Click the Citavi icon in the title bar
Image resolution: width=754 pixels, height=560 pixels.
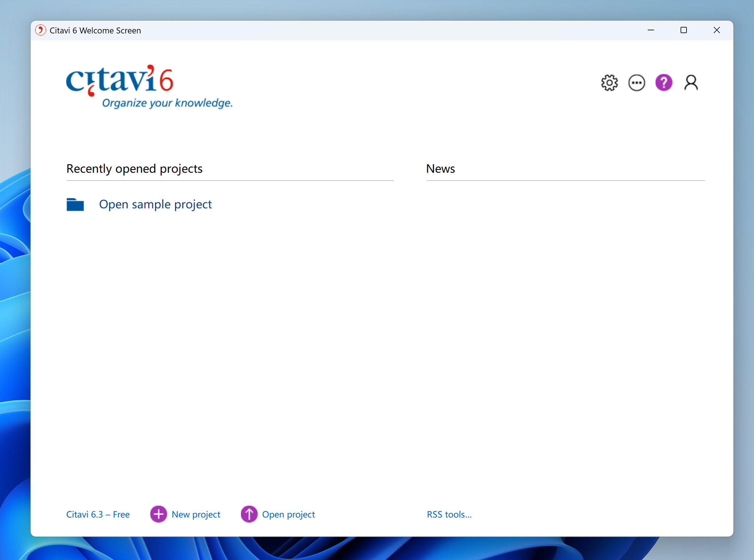coord(41,30)
